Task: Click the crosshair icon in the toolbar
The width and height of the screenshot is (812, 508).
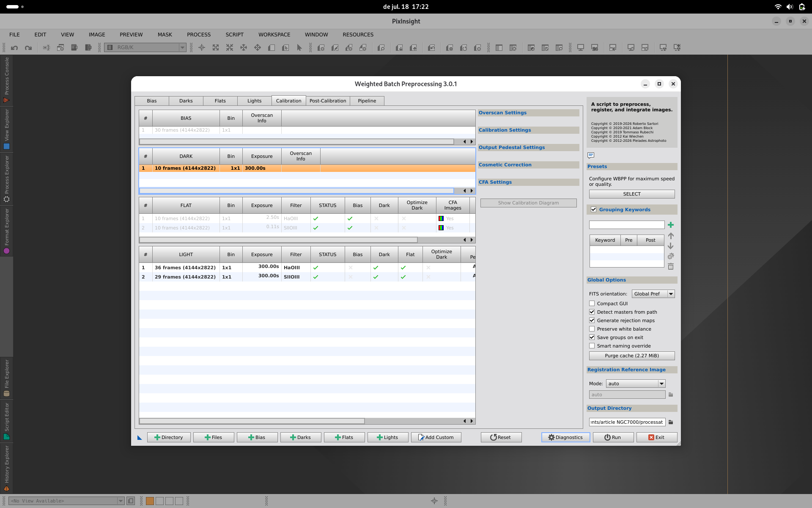Action: [202, 48]
